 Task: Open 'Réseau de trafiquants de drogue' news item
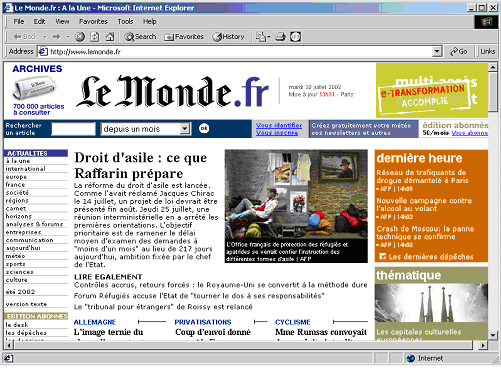point(422,176)
